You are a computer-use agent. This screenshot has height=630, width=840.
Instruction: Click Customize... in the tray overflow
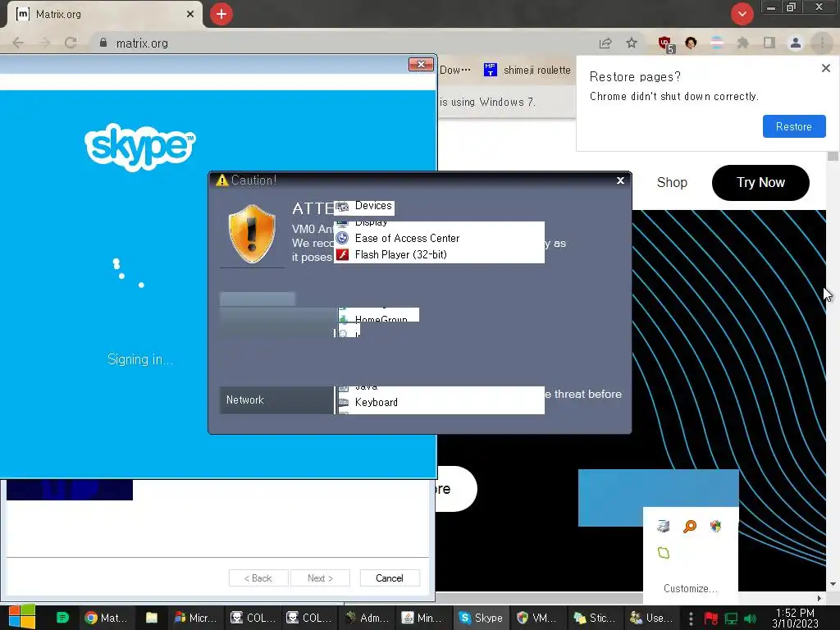[690, 588]
